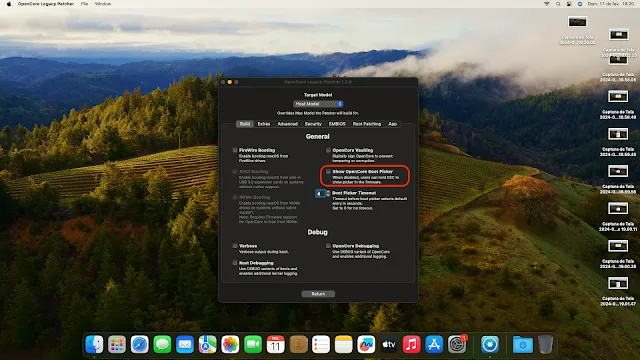Open Spotlight search in menu bar
The width and height of the screenshot is (640, 360).
pyautogui.click(x=558, y=4)
